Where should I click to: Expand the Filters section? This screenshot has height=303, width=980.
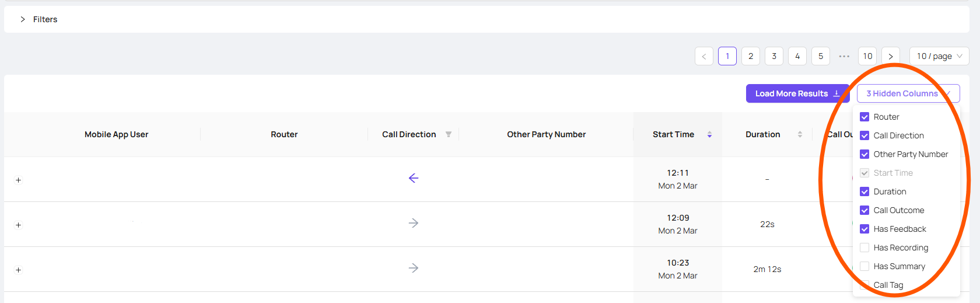pyautogui.click(x=38, y=19)
